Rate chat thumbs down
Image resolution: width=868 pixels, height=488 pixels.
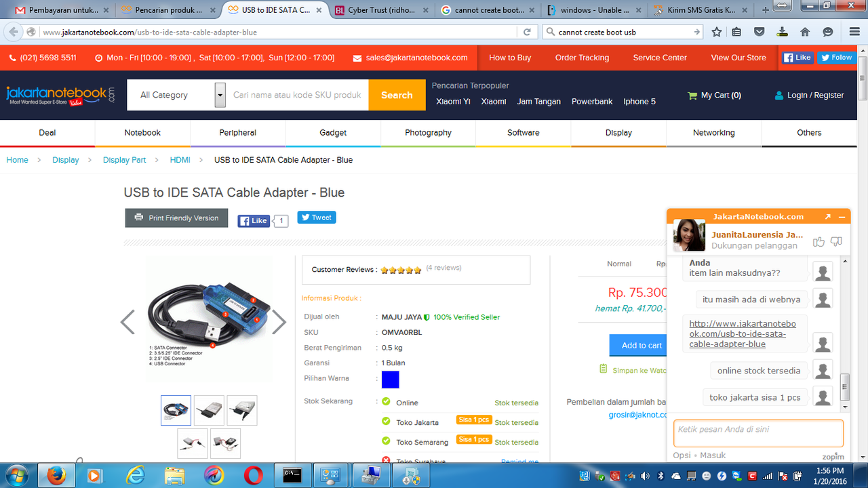click(836, 241)
